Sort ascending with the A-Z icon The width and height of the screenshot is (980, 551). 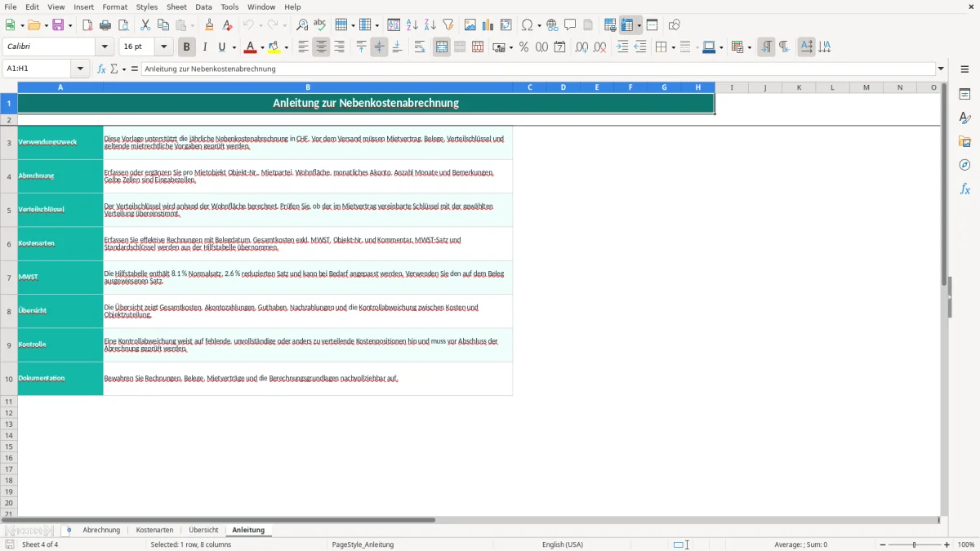412,25
